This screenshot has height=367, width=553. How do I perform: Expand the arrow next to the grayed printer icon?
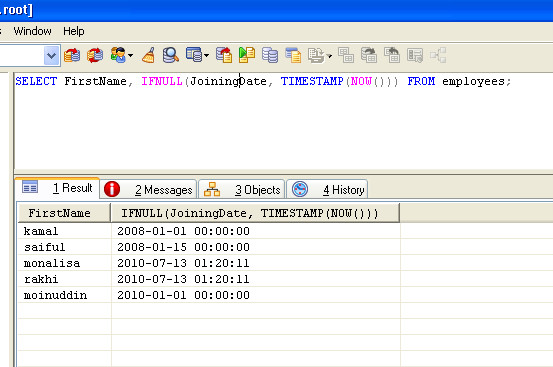[330, 56]
